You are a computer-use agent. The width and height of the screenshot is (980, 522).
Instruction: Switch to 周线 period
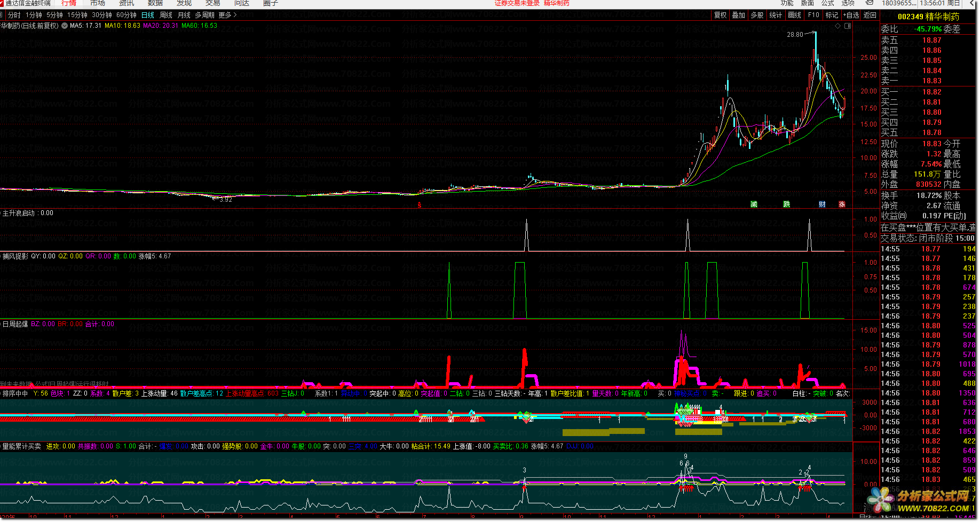tap(166, 15)
